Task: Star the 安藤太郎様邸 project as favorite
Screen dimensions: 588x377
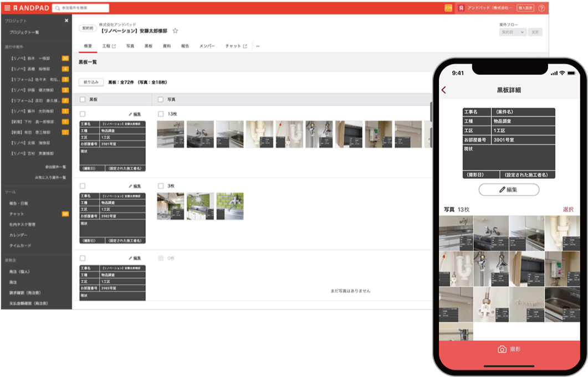Action: click(175, 31)
